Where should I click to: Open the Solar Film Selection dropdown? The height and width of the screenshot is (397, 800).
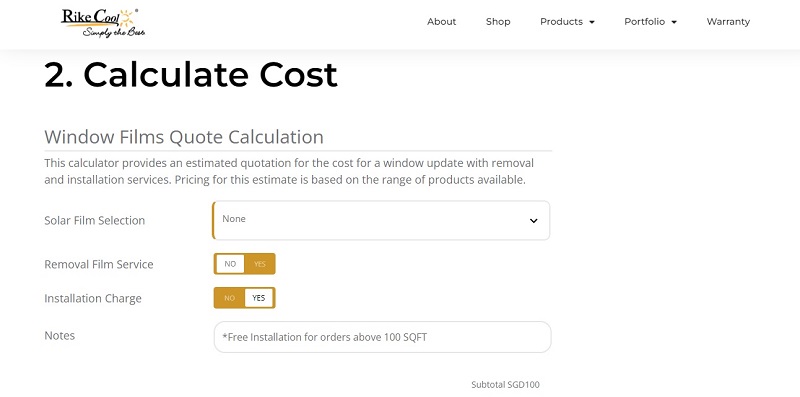coord(381,220)
